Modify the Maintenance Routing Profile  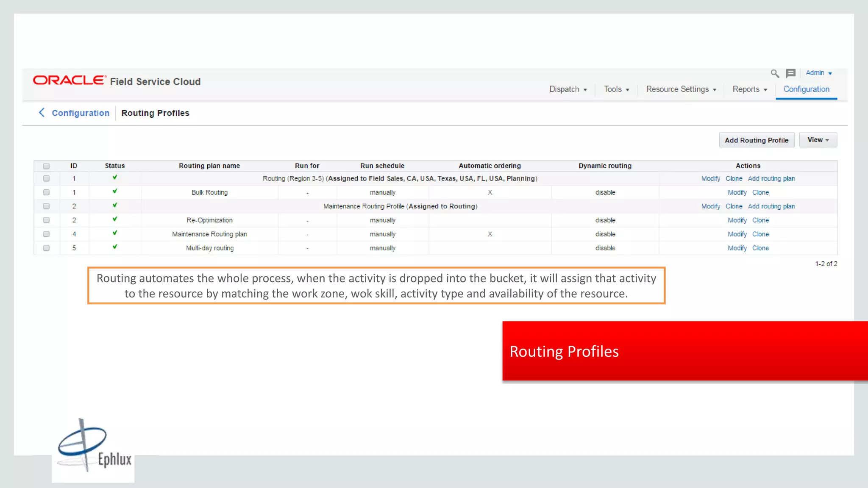coord(710,206)
